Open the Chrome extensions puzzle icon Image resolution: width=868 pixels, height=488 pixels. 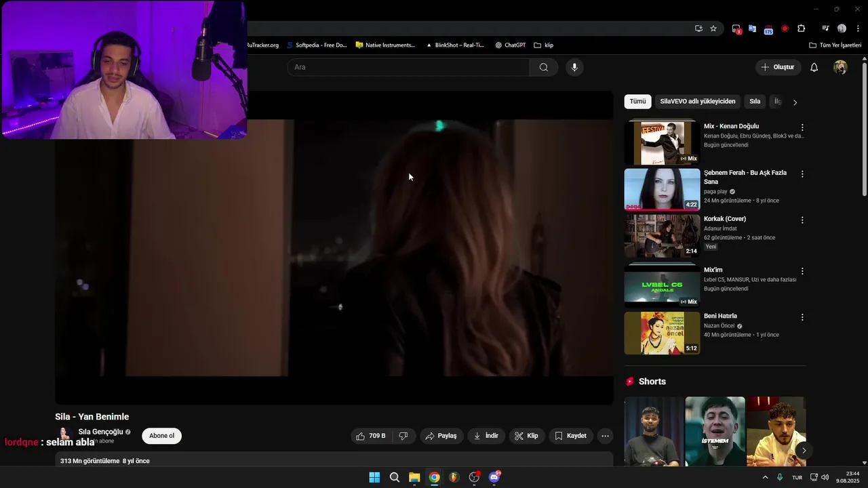802,28
